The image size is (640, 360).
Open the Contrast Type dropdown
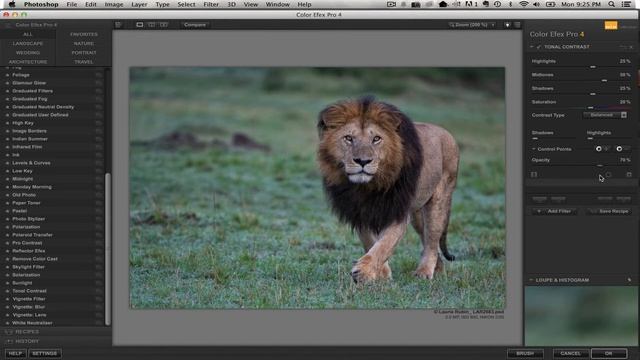[x=605, y=115]
